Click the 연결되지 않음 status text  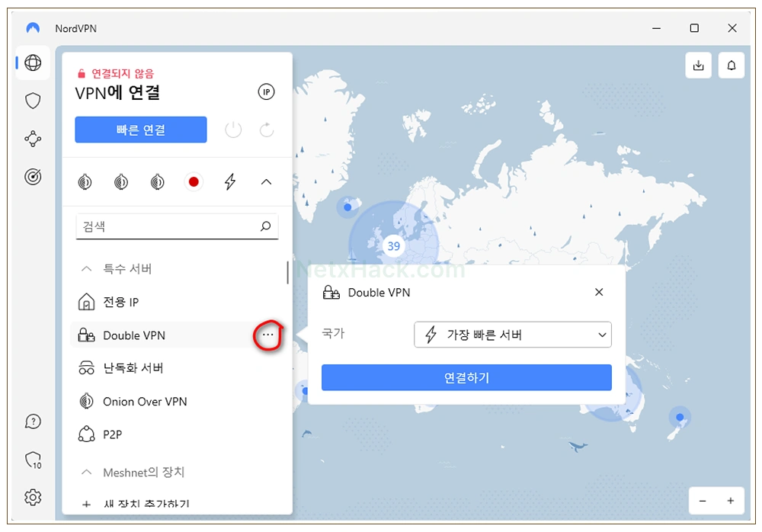[x=123, y=73]
